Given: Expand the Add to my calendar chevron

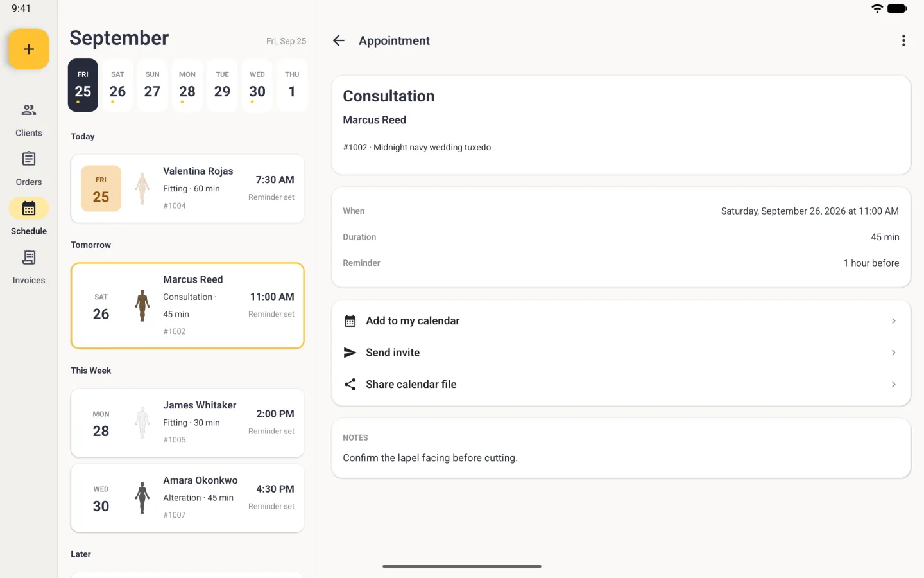Looking at the screenshot, I should coord(893,320).
